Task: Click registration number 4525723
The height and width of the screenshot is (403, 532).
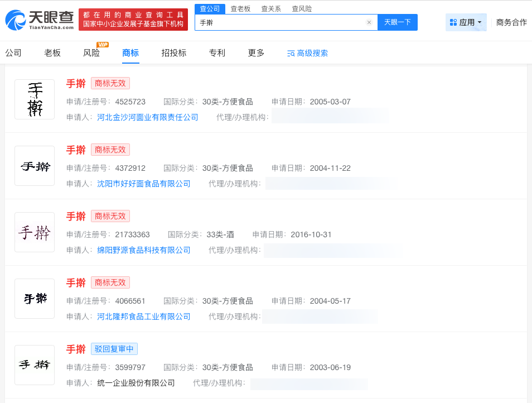Action: click(x=130, y=102)
